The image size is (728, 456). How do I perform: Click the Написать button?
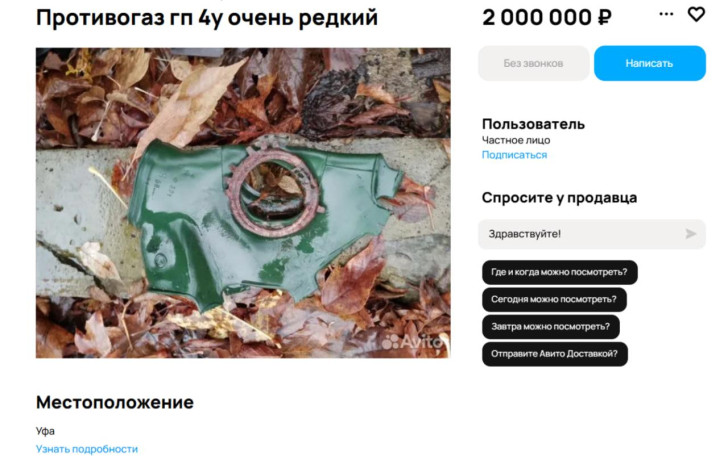click(650, 63)
